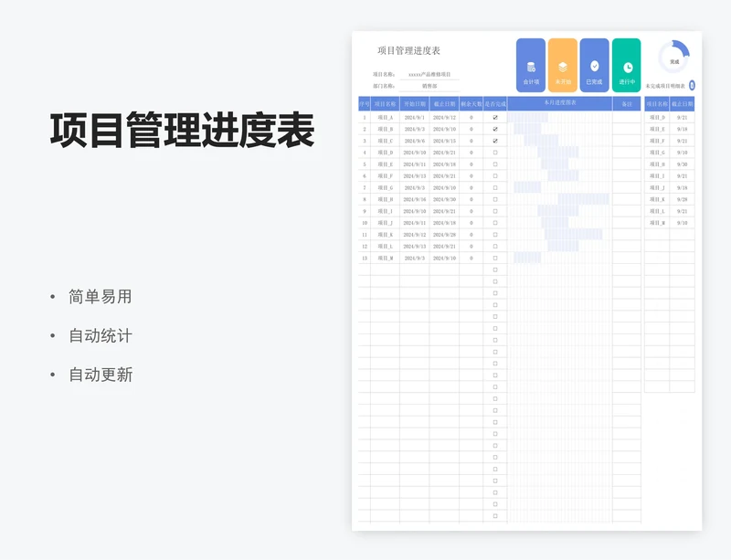The width and height of the screenshot is (731, 560).
Task: Select start date cell 2024/9/1
Action: (415, 118)
